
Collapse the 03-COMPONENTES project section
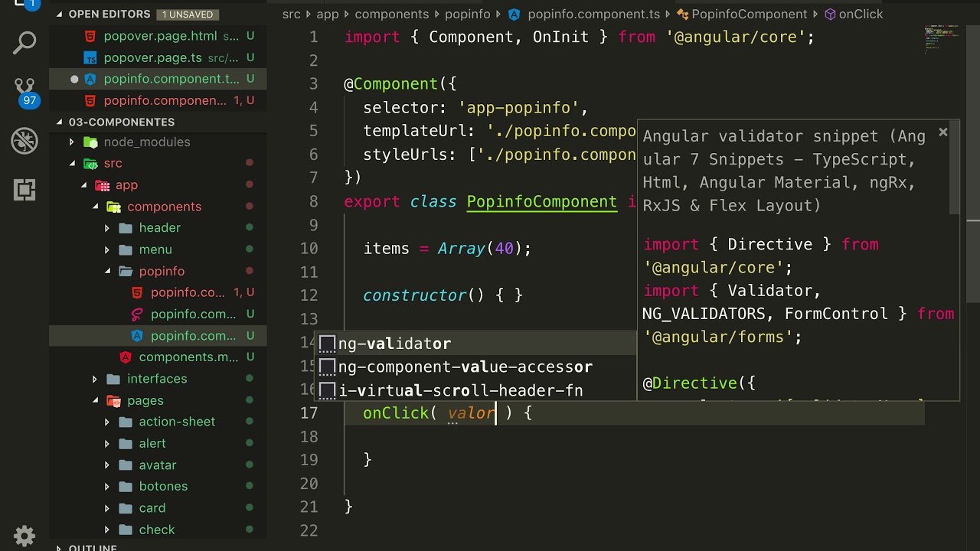(x=60, y=122)
